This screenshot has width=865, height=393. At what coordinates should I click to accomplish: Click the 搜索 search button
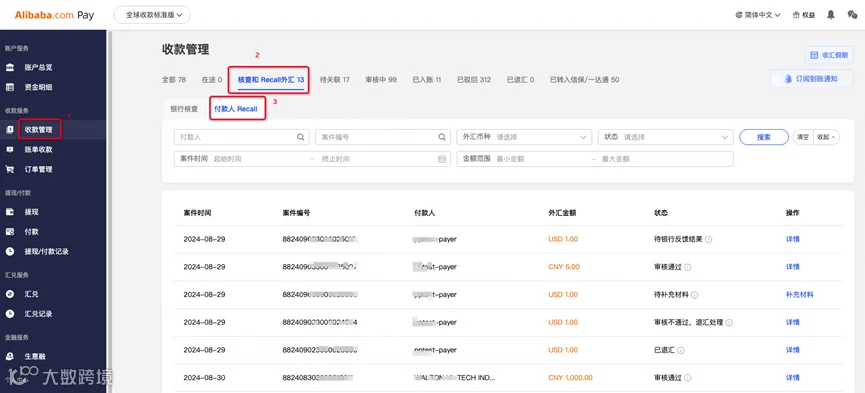(x=763, y=137)
